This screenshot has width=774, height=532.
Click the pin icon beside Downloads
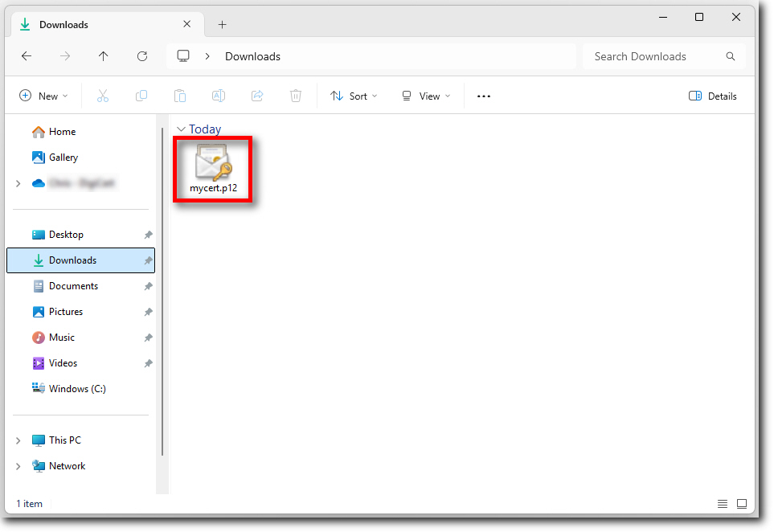coord(148,260)
